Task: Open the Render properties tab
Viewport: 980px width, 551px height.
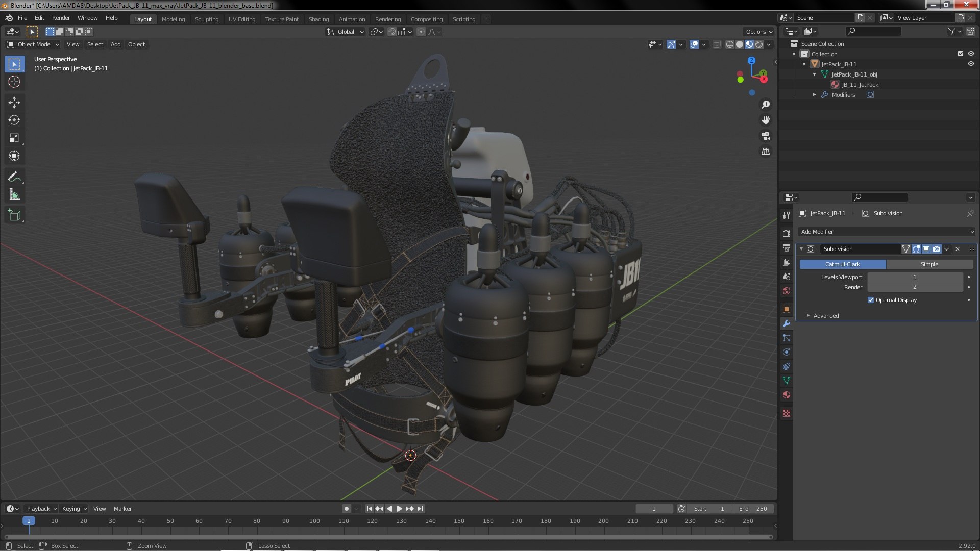Action: click(x=786, y=233)
